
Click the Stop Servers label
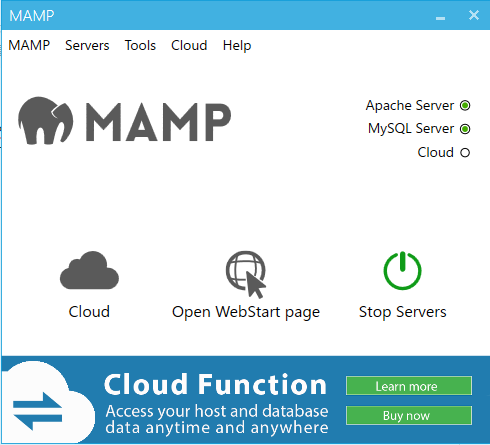402,312
